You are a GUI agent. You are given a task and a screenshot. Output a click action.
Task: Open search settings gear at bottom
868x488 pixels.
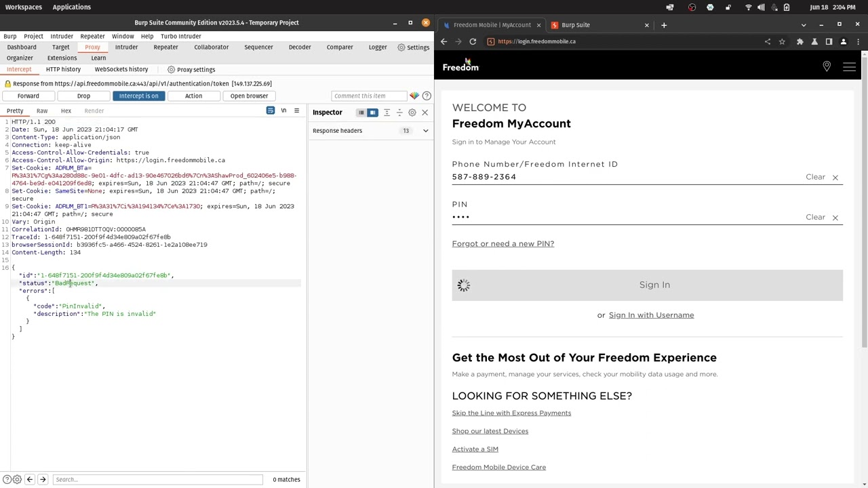point(17,479)
